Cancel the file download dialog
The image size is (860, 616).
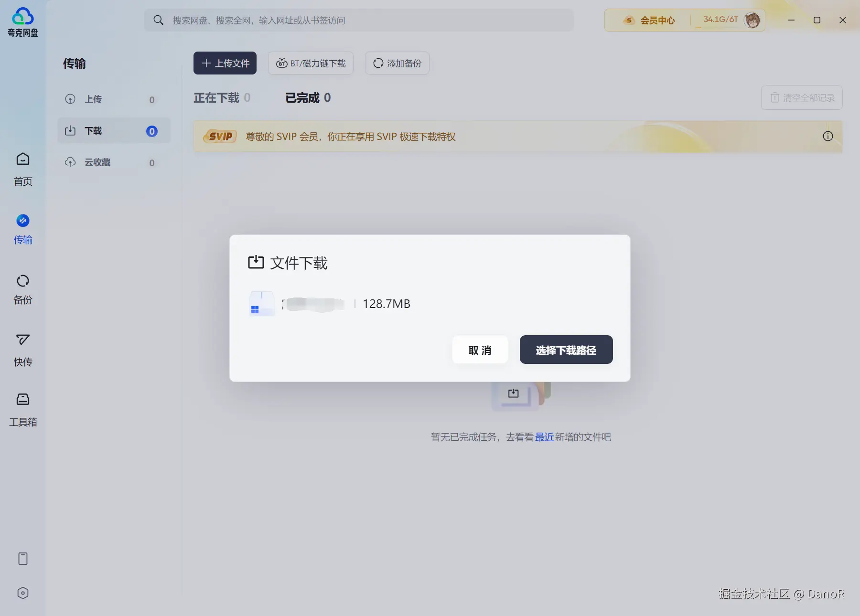[480, 350]
